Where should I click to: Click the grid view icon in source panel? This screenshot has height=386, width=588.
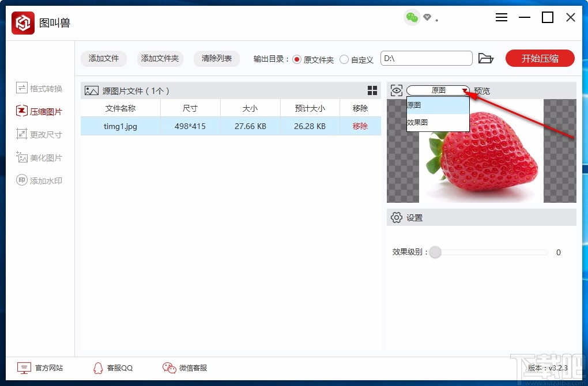pos(372,90)
